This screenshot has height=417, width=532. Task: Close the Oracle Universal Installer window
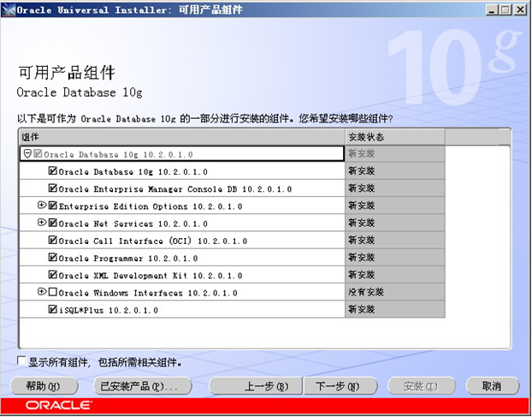[520, 10]
